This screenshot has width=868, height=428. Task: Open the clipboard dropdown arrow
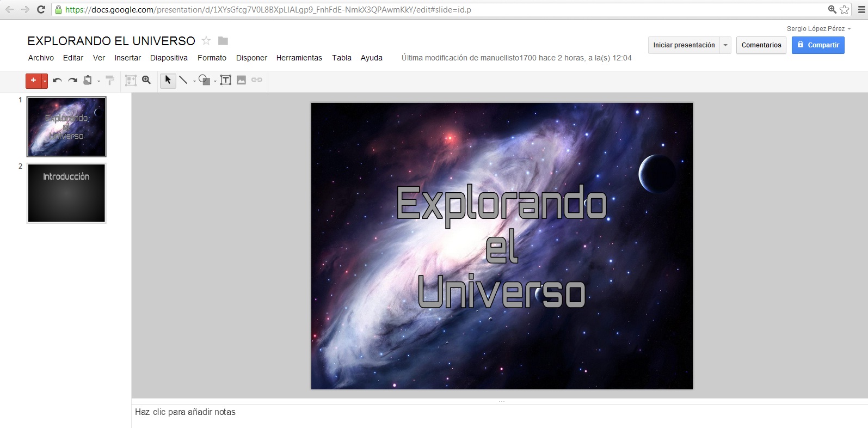click(x=99, y=81)
